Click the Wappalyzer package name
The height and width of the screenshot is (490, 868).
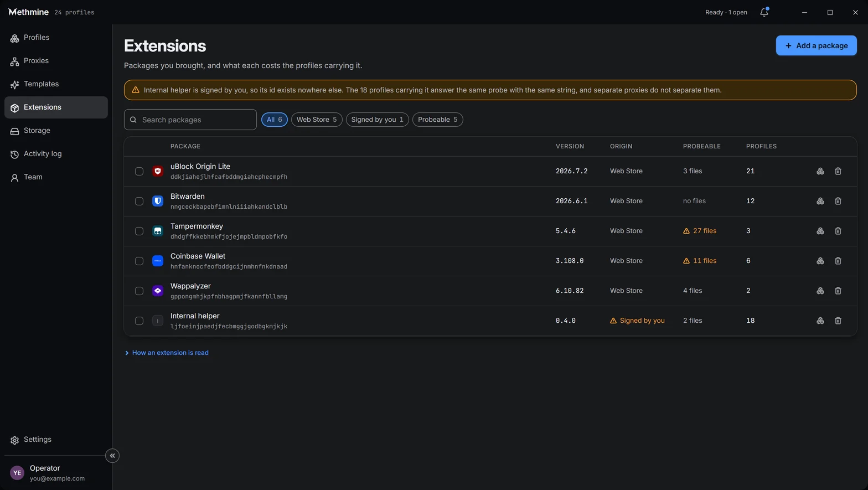point(190,286)
